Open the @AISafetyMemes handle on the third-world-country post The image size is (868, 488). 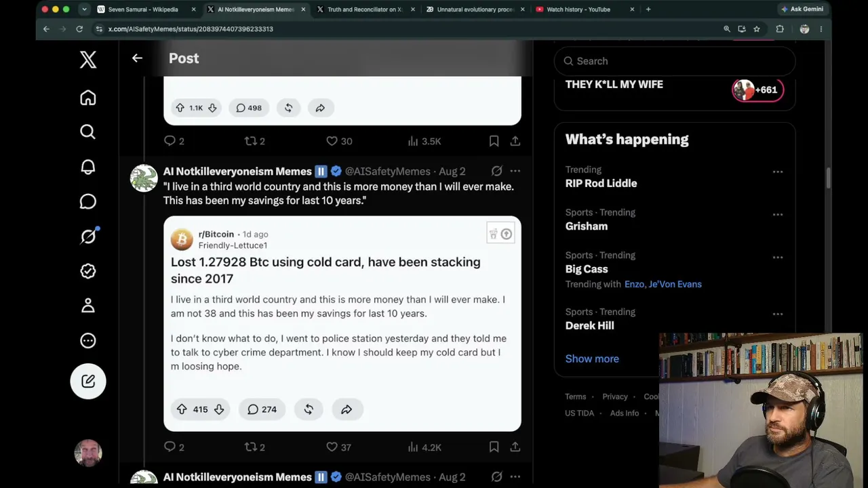tap(388, 171)
